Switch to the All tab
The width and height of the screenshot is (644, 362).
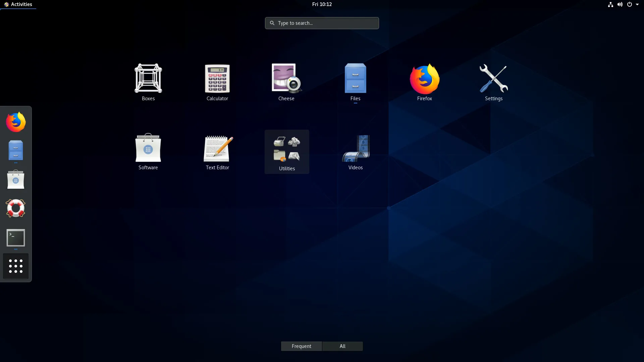point(342,346)
